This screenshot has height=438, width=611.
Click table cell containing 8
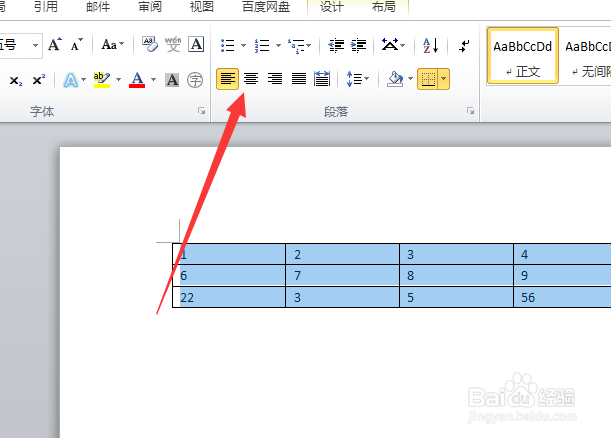456,276
